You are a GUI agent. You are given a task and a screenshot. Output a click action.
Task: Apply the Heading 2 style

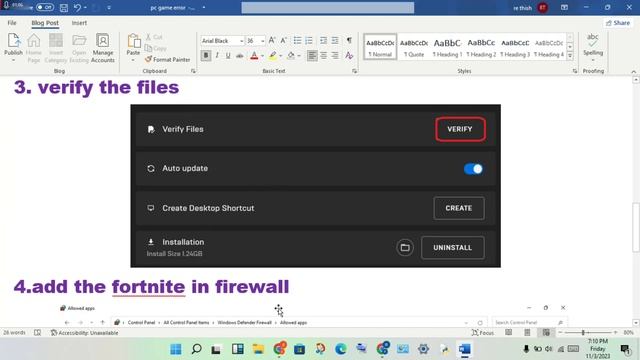481,47
